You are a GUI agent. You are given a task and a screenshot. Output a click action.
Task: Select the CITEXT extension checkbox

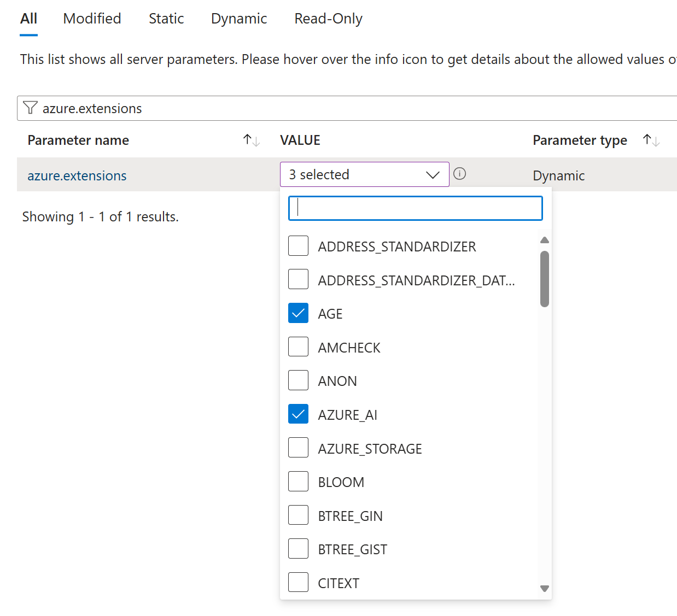[x=298, y=583]
